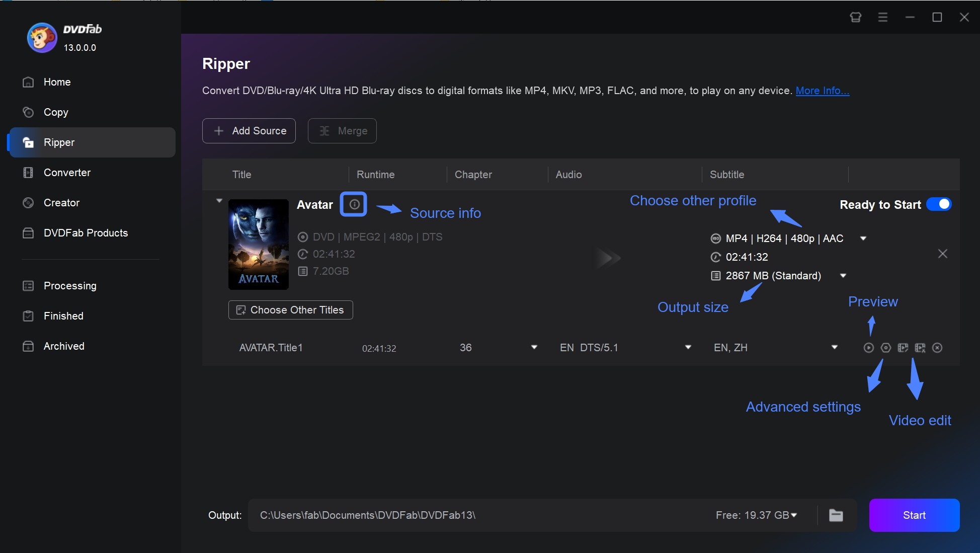Click the Start ripping button
This screenshot has width=980, height=553.
tap(914, 515)
